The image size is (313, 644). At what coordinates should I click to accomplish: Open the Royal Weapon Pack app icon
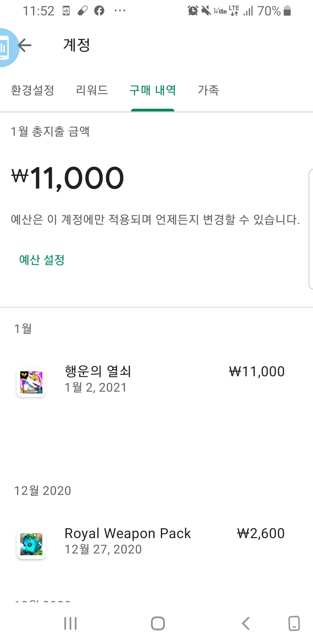pos(31,544)
